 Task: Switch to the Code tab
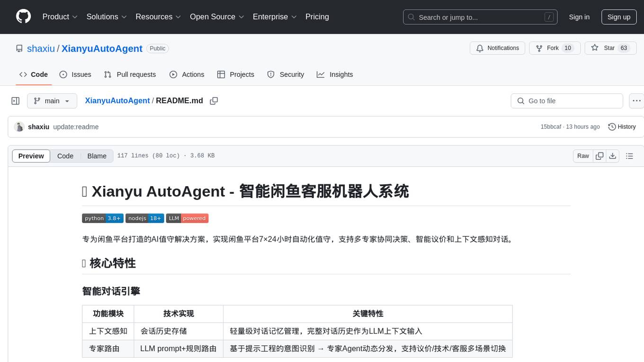tap(34, 74)
